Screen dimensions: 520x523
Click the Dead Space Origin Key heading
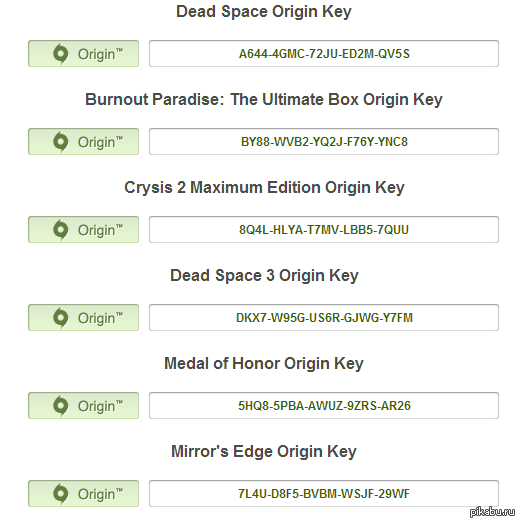264,12
